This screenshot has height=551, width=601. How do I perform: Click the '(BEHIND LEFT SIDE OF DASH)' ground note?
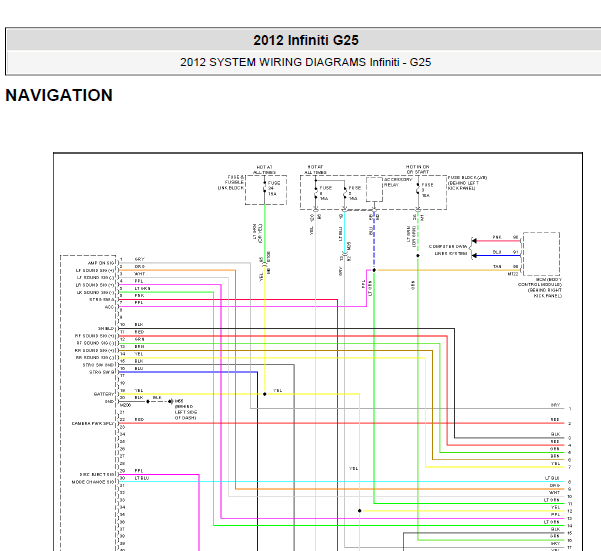click(x=186, y=412)
